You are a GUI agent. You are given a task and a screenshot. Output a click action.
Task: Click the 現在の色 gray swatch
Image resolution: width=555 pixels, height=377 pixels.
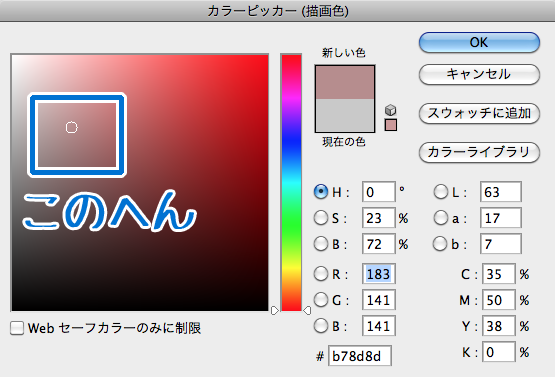point(345,115)
